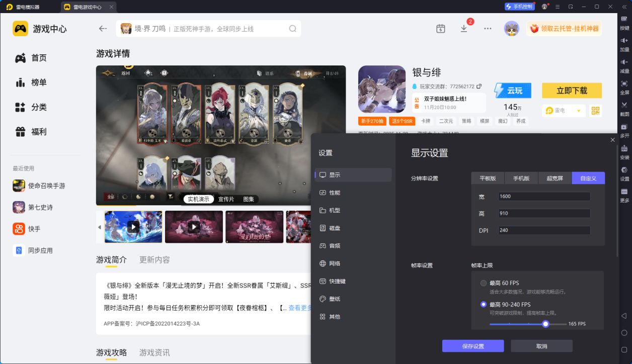Open 网络 in the settings list
This screenshot has width=632, height=364.
tap(353, 263)
